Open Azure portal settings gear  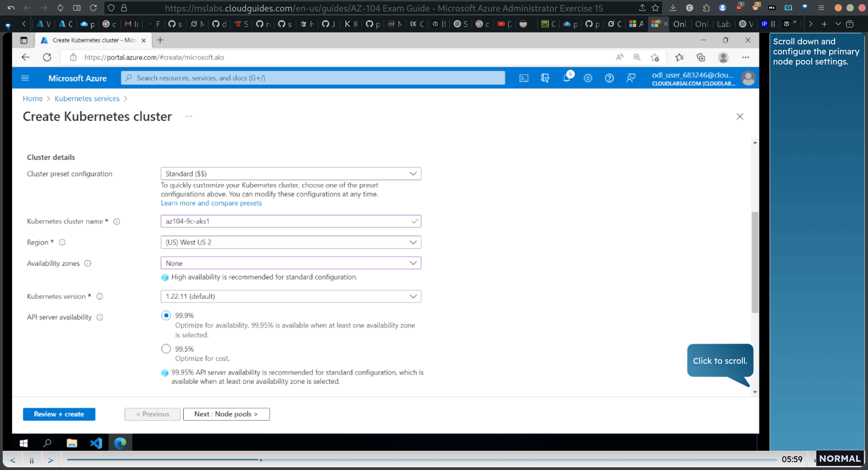point(588,78)
